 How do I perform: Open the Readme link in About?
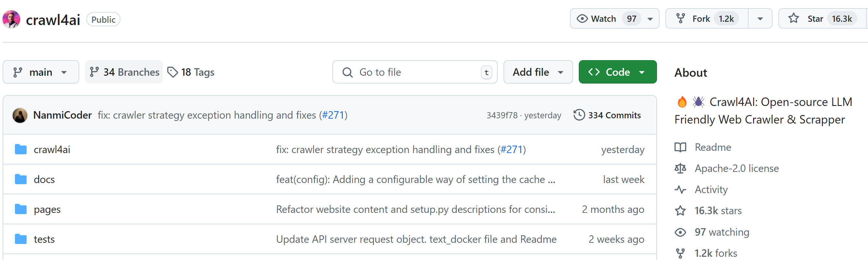[x=713, y=147]
